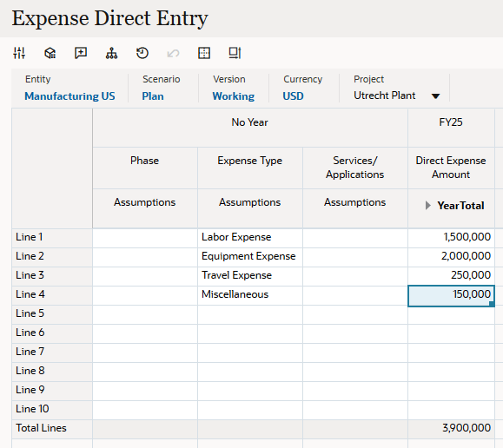Click the empty Expense Type cell for Line 5

[x=250, y=314]
